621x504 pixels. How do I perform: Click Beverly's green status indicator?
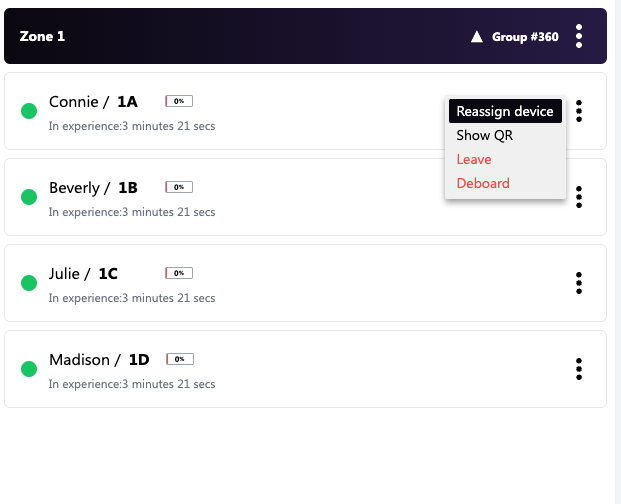(x=29, y=197)
